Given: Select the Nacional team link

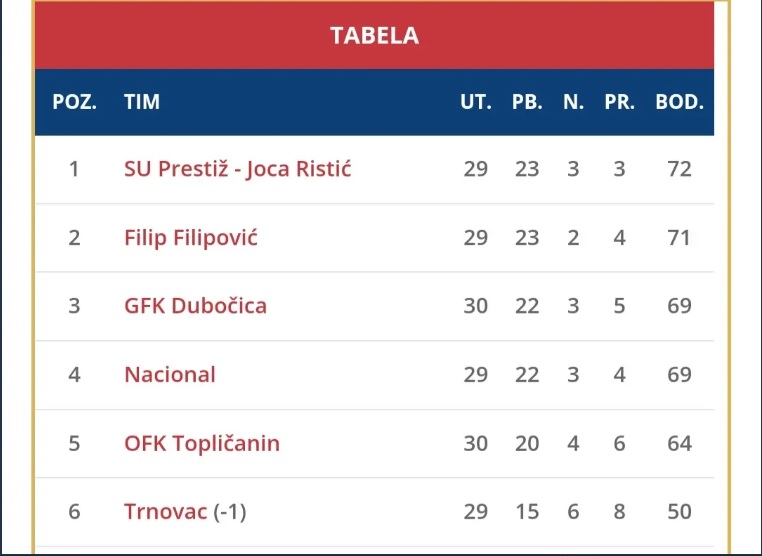Looking at the screenshot, I should coord(170,375).
